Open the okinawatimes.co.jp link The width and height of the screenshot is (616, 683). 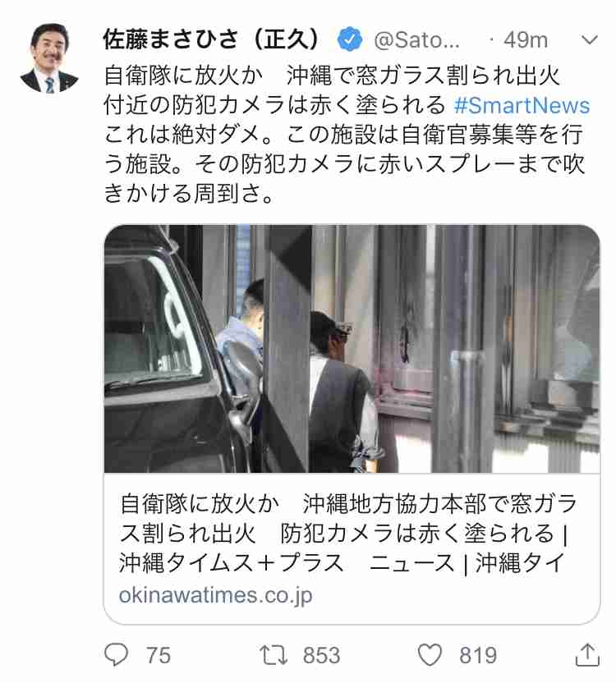[216, 595]
